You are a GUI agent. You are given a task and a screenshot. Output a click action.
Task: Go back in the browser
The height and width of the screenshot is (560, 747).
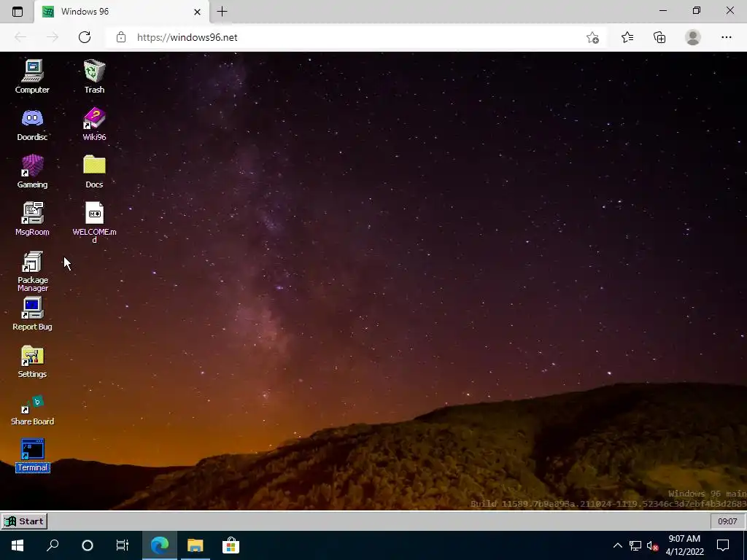20,37
